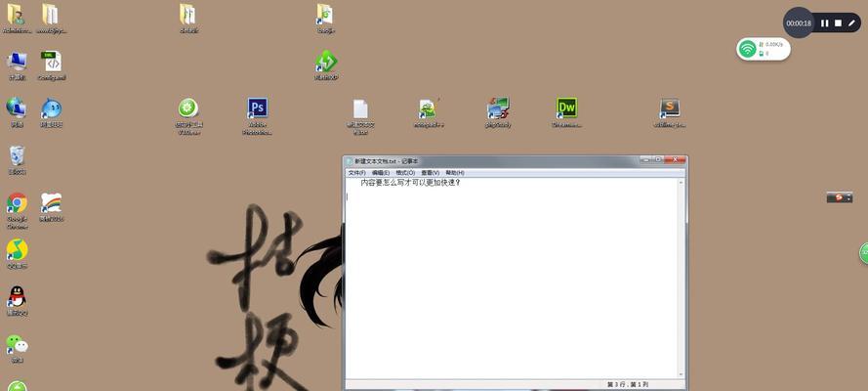Image resolution: width=868 pixels, height=391 pixels.
Task: Launch the QQ penguin shortcut
Action: pos(18,297)
